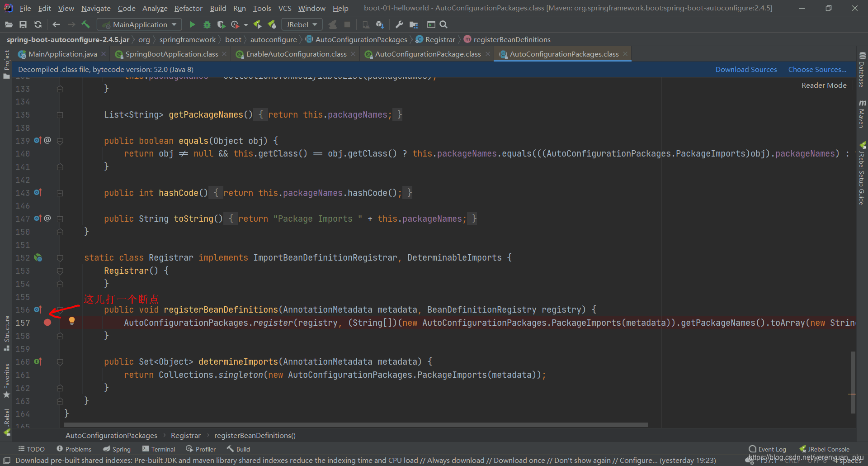Click the Synchronize refresh icon

pyautogui.click(x=38, y=24)
